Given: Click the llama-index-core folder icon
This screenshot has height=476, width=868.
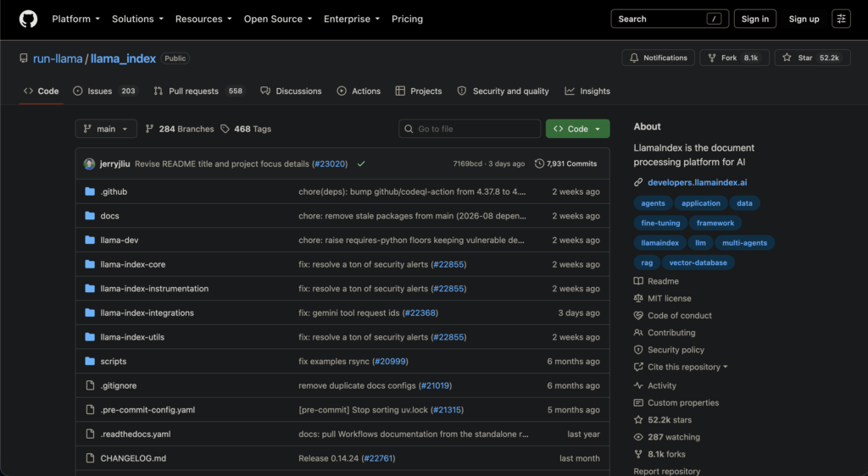Looking at the screenshot, I should pos(90,264).
